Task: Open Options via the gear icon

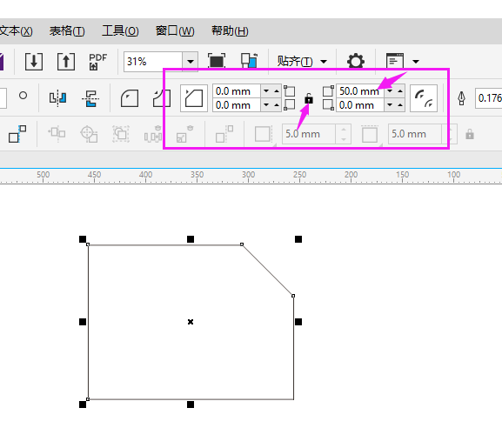Action: tap(356, 61)
